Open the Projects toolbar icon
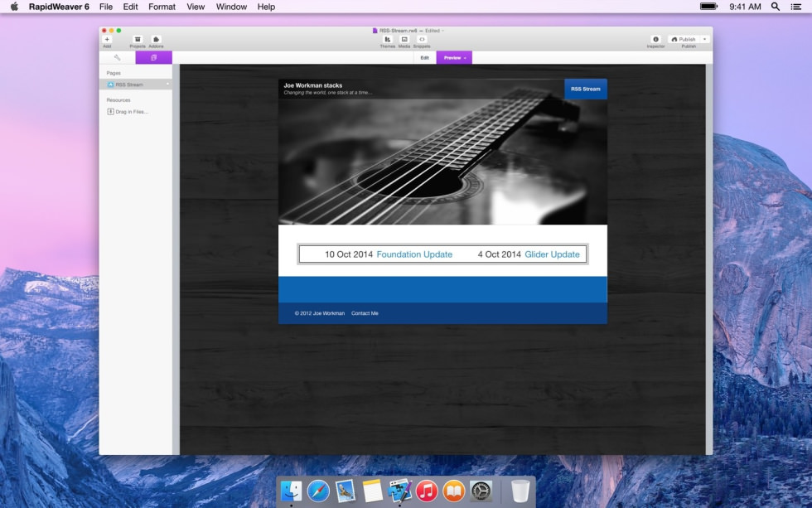The height and width of the screenshot is (508, 812). pos(138,40)
